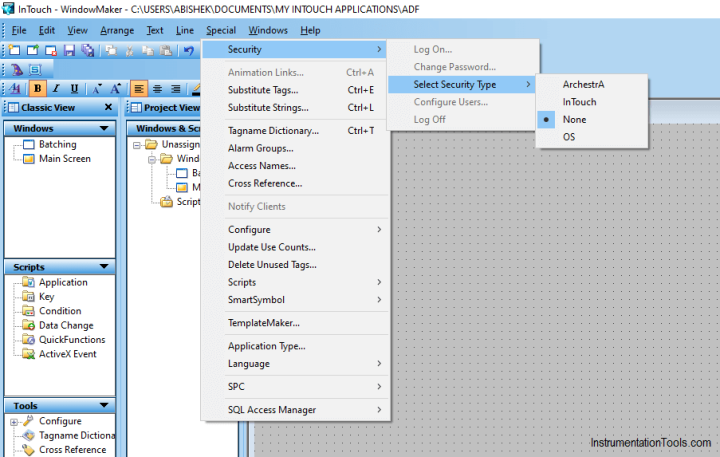Select the Batching window in Classic View
The image size is (720, 457).
[x=57, y=144]
